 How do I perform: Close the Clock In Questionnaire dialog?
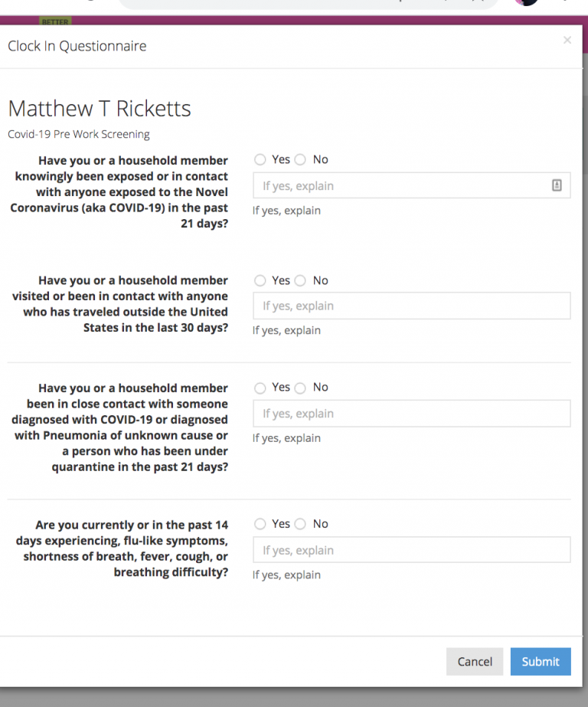[567, 41]
